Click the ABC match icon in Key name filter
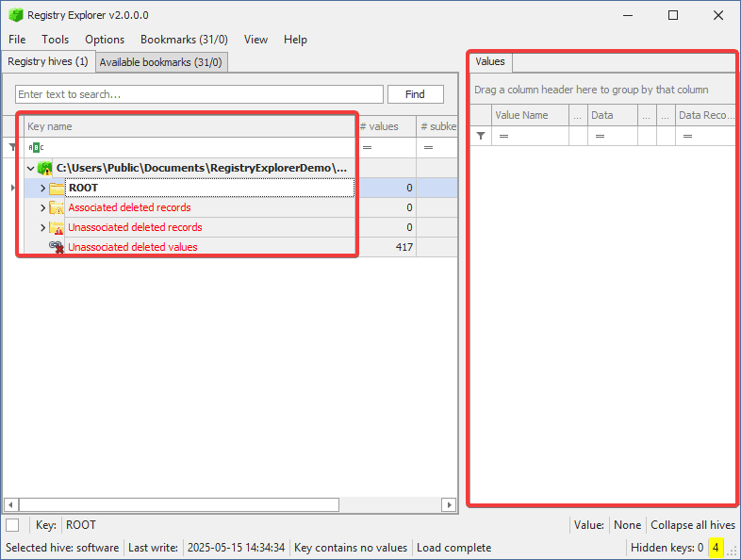Screen dimensions: 741x560 pos(36,148)
